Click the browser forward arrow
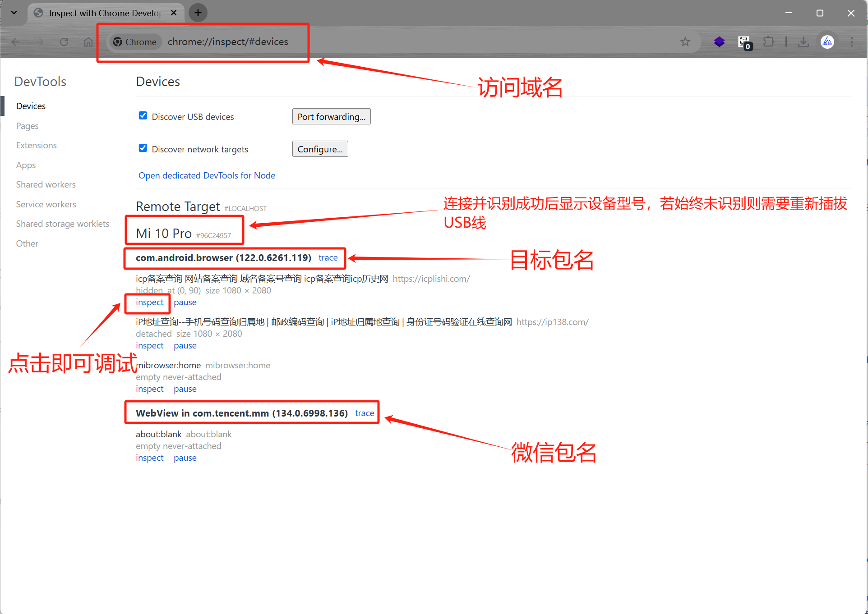Image resolution: width=868 pixels, height=614 pixels. coord(40,42)
